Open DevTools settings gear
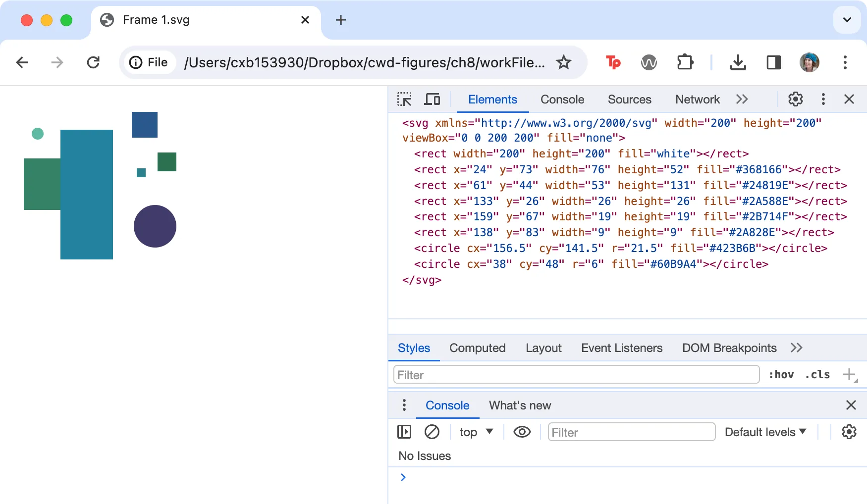Screen dimensions: 867x504 click(x=795, y=99)
